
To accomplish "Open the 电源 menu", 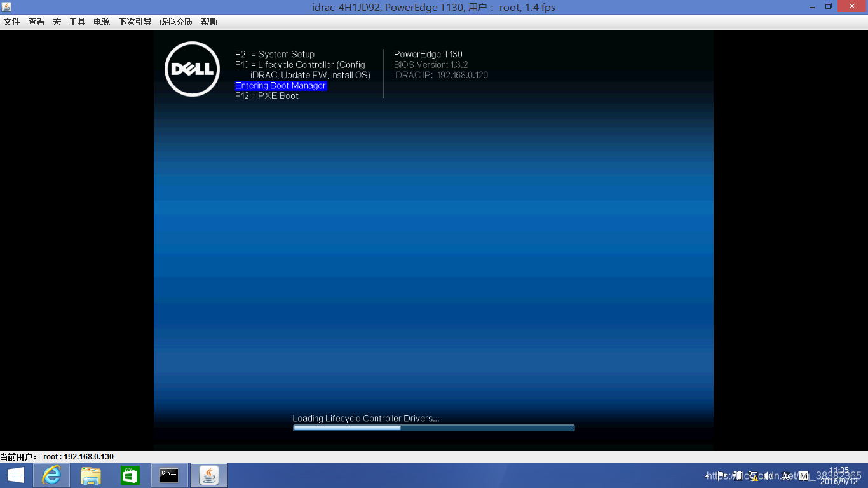I will [102, 22].
